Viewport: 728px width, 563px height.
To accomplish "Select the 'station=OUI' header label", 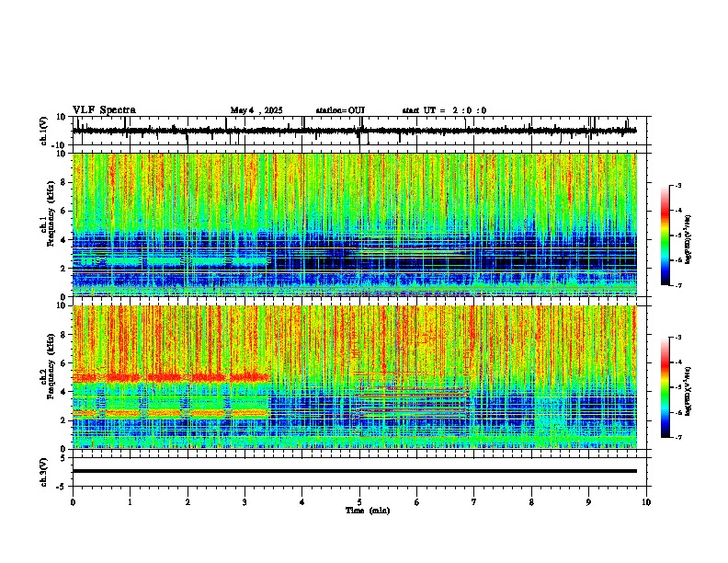I will coord(340,110).
